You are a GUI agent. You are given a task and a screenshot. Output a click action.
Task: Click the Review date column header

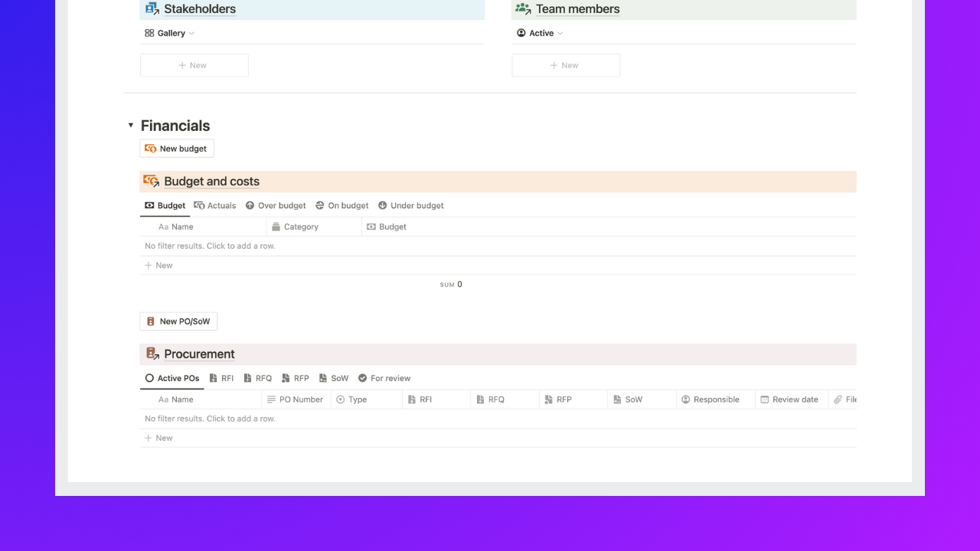[x=792, y=399]
